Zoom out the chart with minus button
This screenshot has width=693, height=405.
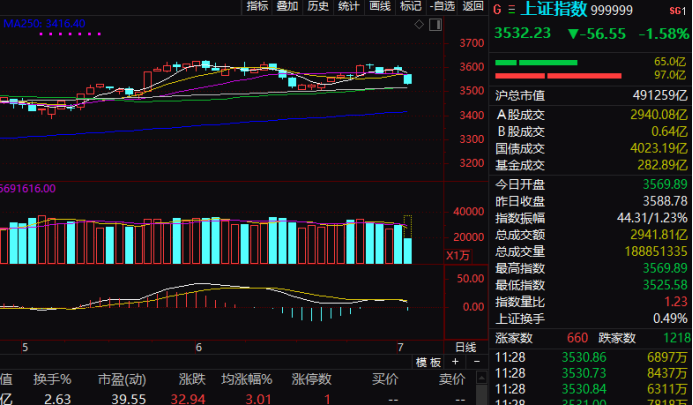tap(476, 362)
